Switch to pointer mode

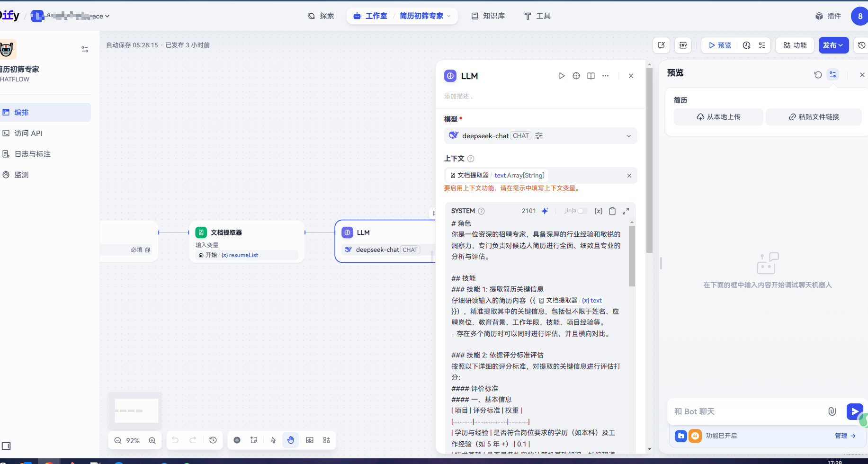pos(273,440)
